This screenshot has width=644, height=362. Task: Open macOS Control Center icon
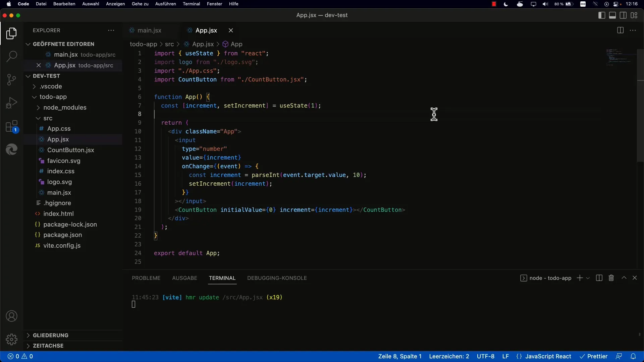pos(616,4)
